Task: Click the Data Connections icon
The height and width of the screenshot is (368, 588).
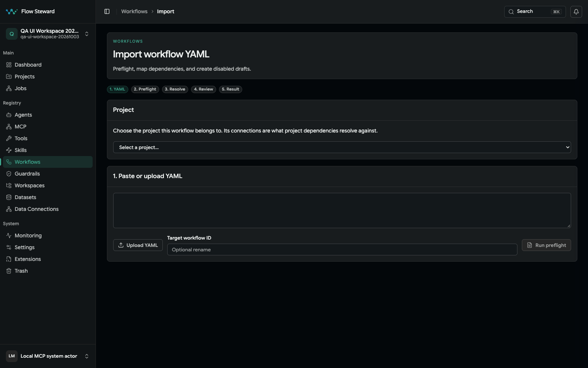Action: click(9, 209)
